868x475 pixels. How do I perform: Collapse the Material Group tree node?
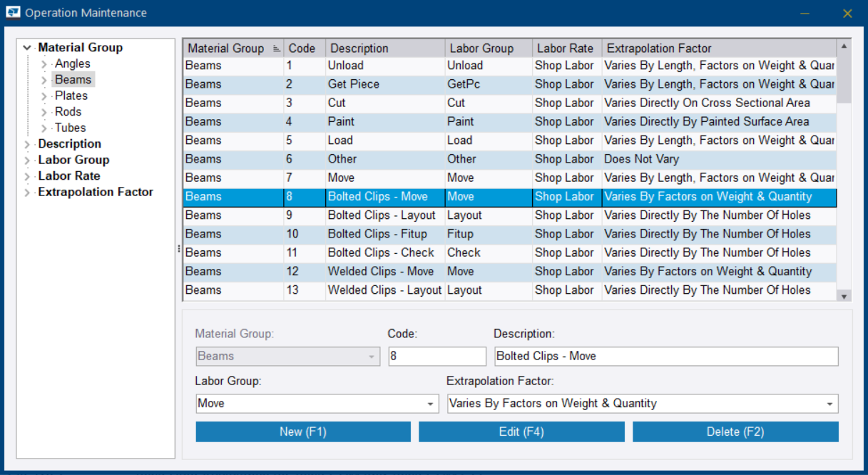[x=27, y=48]
